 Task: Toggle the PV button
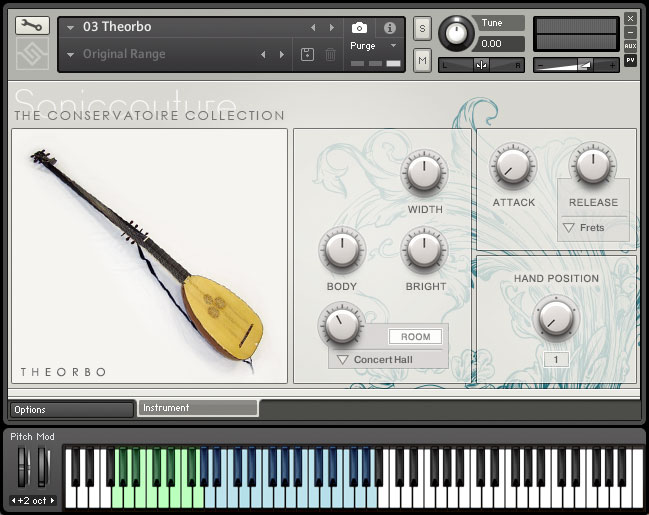(x=630, y=60)
